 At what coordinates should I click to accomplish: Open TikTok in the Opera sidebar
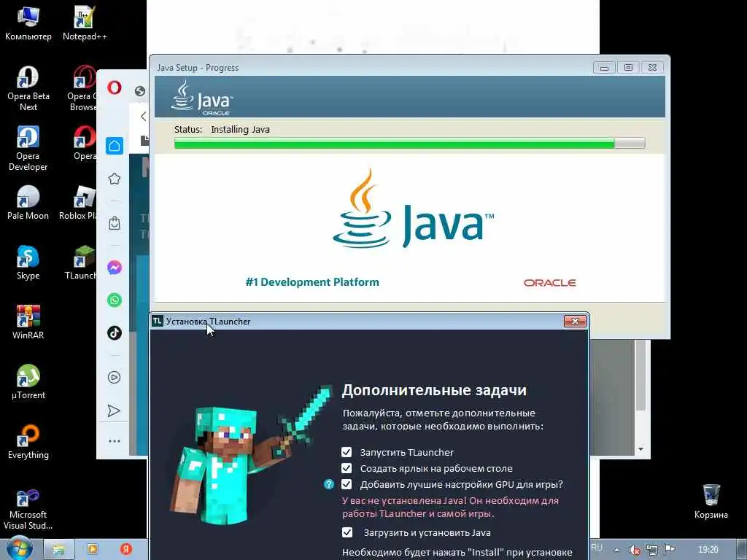coord(115,332)
